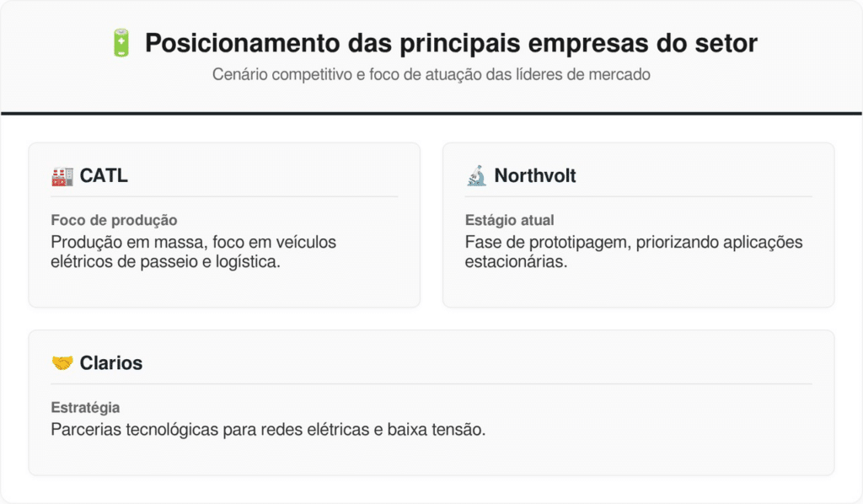Click the microscope icon beside Northvolt

pyautogui.click(x=476, y=176)
